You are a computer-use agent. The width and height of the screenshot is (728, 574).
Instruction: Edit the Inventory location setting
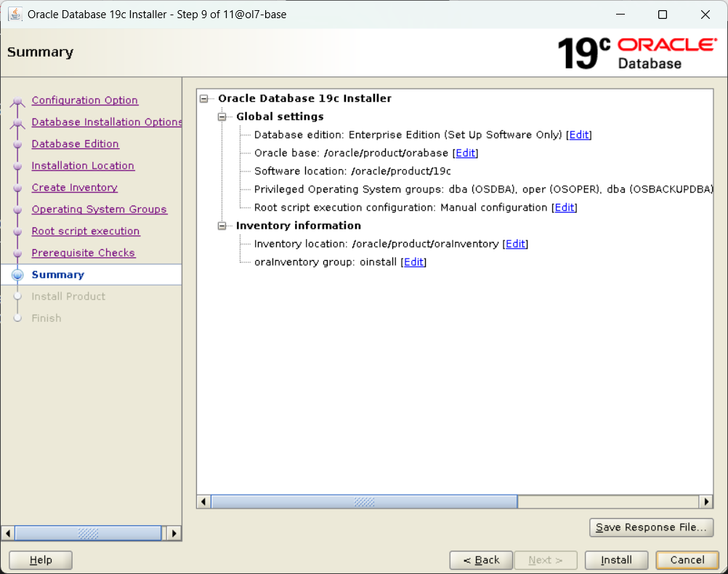click(515, 244)
